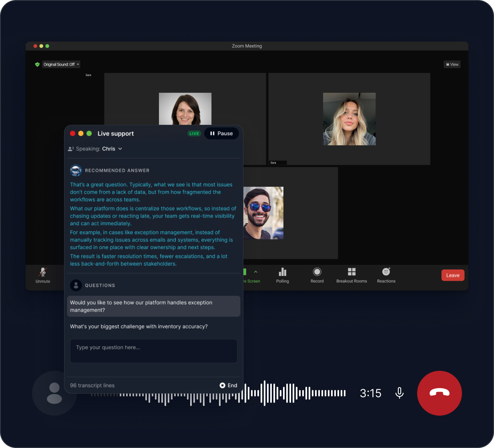End the Live support session
The image size is (494, 448).
(x=228, y=385)
